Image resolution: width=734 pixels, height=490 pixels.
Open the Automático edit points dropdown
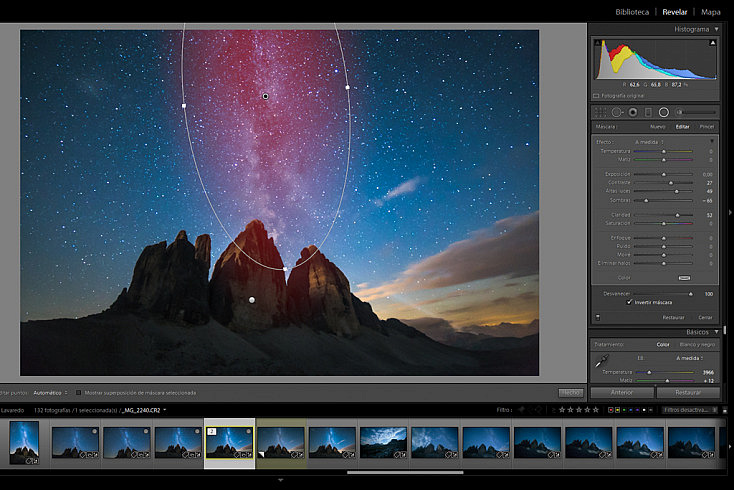pyautogui.click(x=50, y=393)
